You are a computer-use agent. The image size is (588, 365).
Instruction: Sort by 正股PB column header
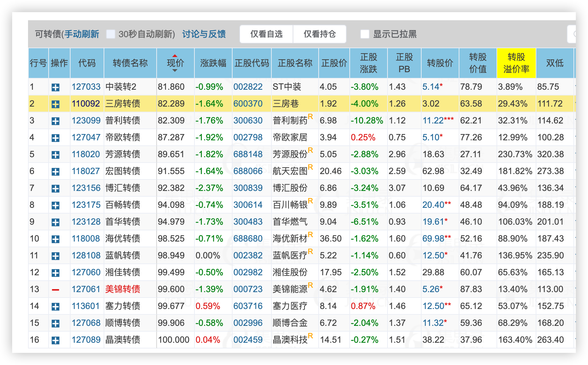404,63
